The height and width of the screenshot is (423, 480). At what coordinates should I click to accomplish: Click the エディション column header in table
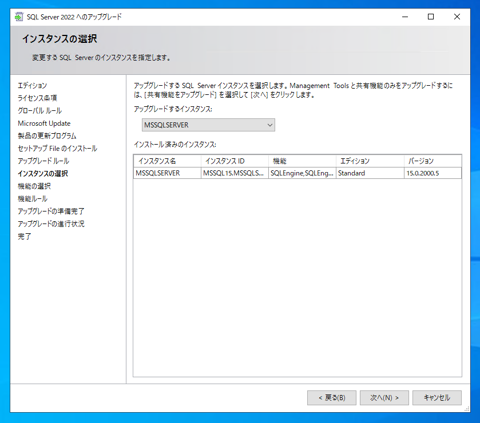click(x=370, y=161)
